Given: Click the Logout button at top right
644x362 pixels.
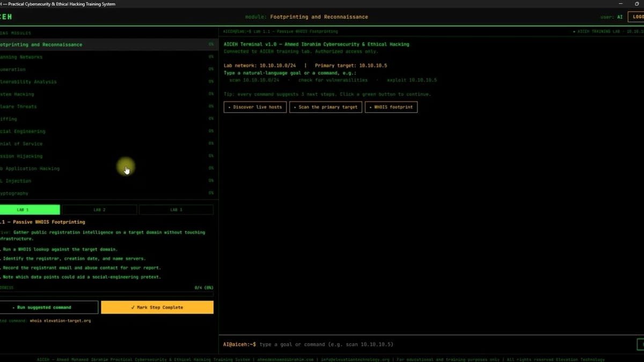Looking at the screenshot, I should pyautogui.click(x=636, y=17).
